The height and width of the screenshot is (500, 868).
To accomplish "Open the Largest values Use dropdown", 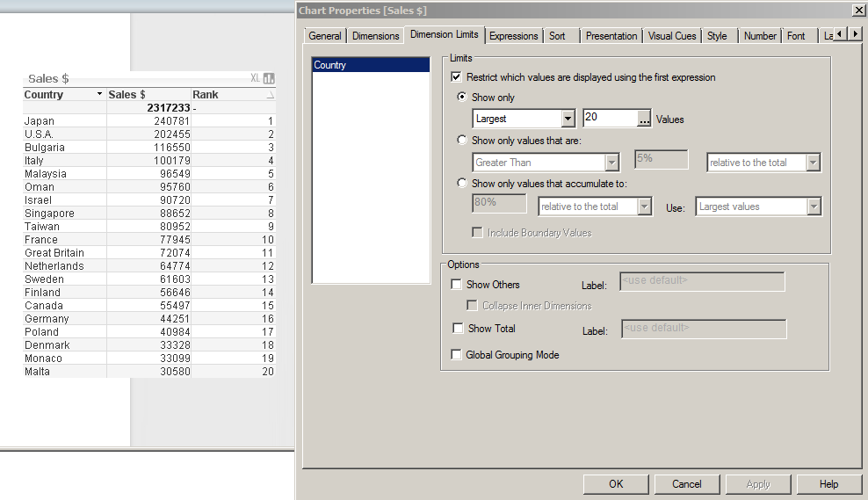I will 814,206.
